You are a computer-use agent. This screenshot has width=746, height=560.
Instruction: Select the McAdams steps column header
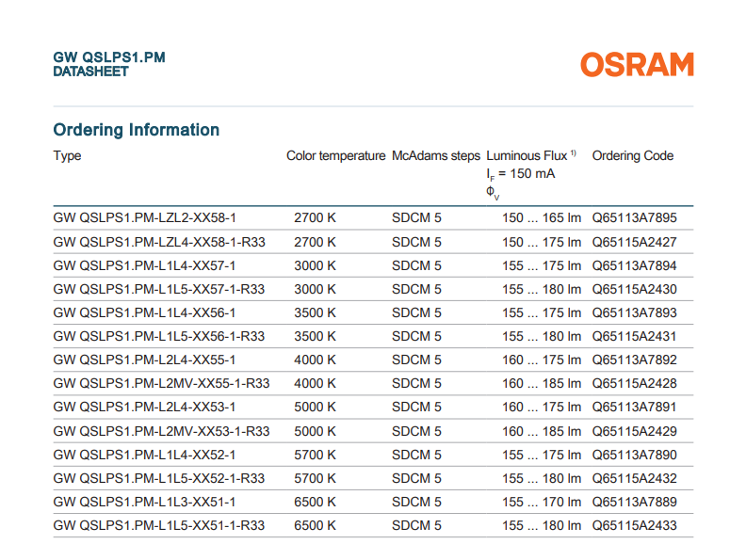(x=436, y=156)
